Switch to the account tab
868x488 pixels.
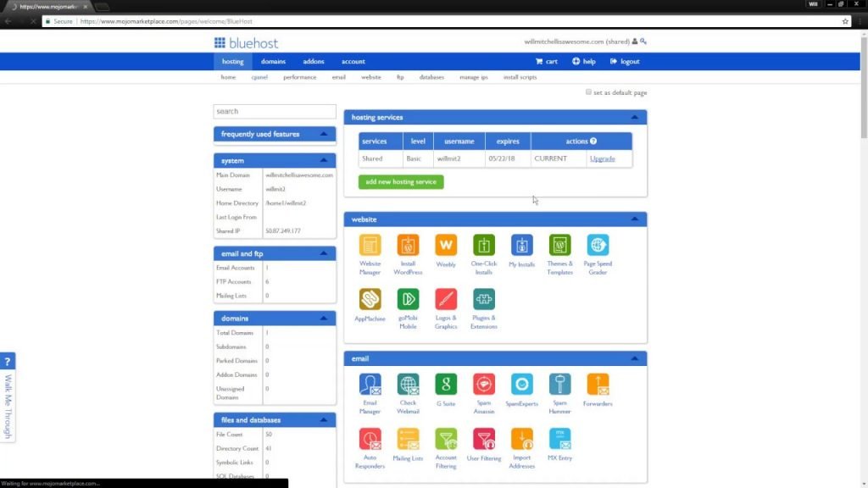(x=353, y=61)
